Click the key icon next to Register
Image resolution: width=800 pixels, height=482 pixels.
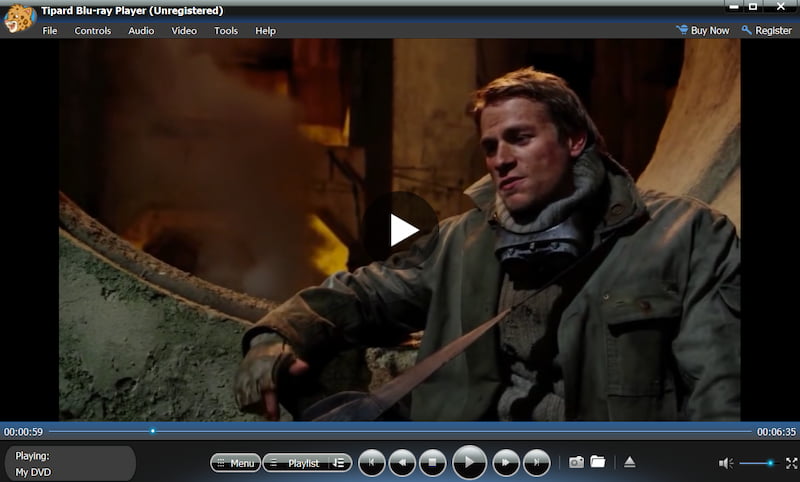(x=746, y=30)
